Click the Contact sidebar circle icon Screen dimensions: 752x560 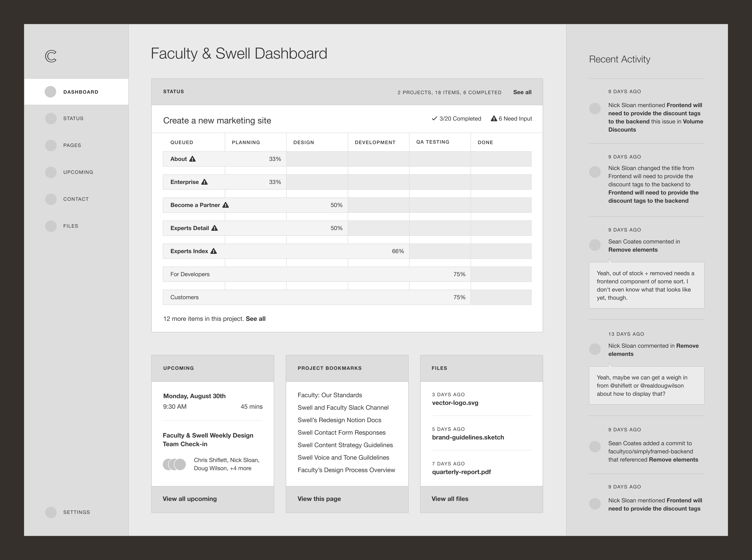(50, 199)
